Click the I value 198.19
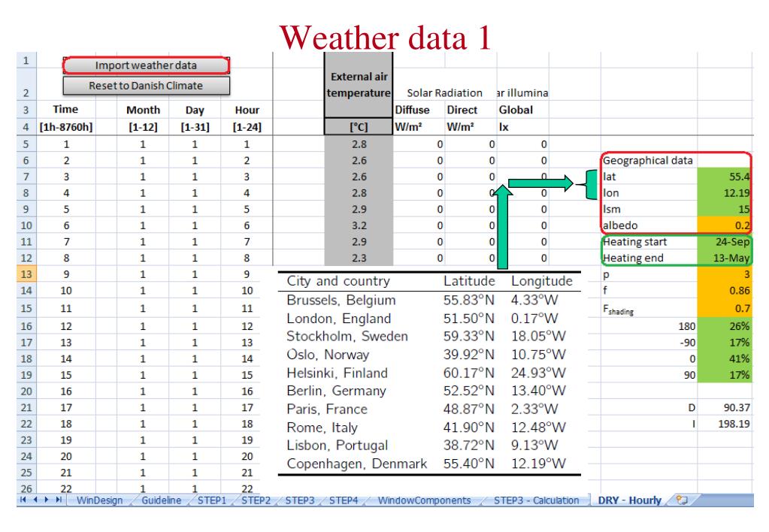The height and width of the screenshot is (532, 769). [x=725, y=424]
